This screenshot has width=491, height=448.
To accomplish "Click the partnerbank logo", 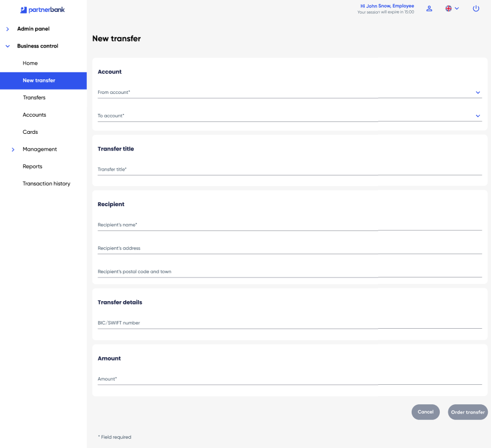I will click(42, 9).
